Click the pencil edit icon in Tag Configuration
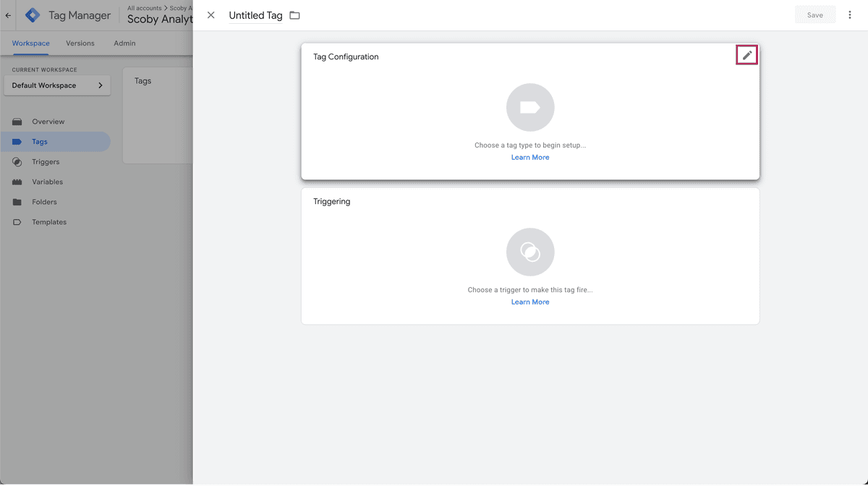868x486 pixels. (746, 55)
